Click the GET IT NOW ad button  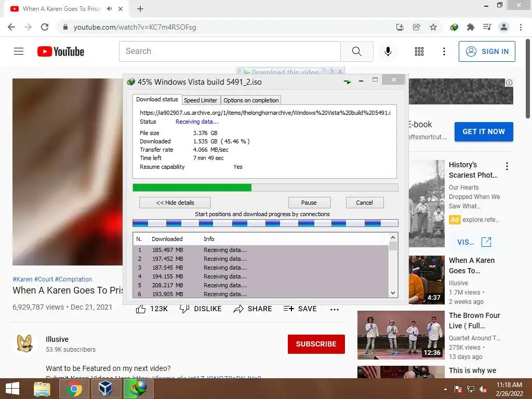[484, 131]
